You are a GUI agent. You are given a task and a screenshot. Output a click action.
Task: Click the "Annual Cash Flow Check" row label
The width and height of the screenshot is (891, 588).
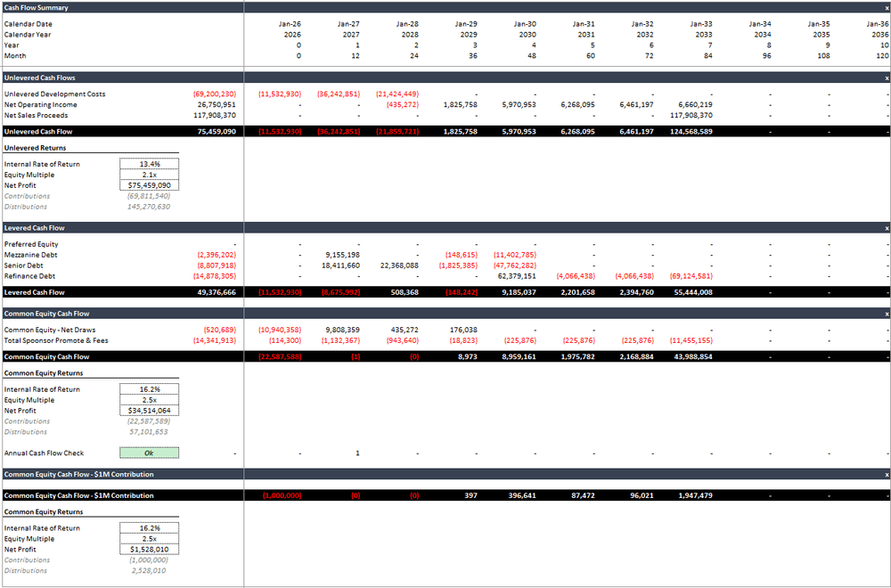coord(44,453)
